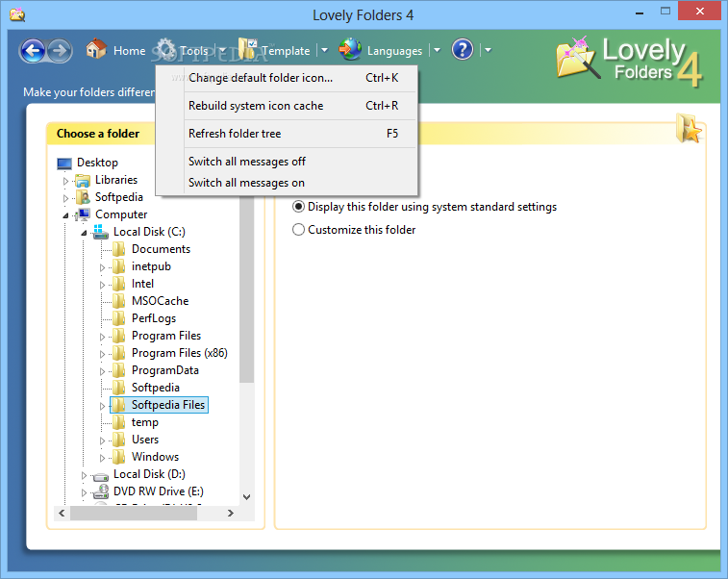728x579 pixels.
Task: Click the PerfLogs folder icon
Action: pos(119,318)
